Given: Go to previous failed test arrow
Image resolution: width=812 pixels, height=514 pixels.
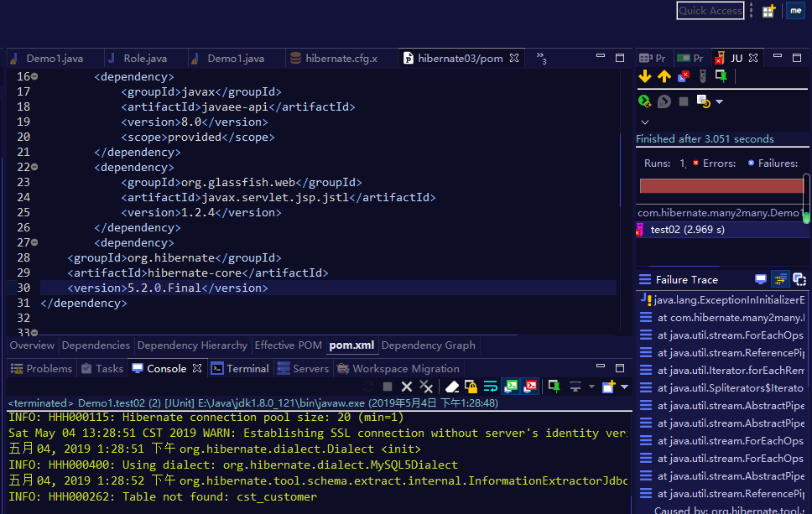Looking at the screenshot, I should click(664, 76).
